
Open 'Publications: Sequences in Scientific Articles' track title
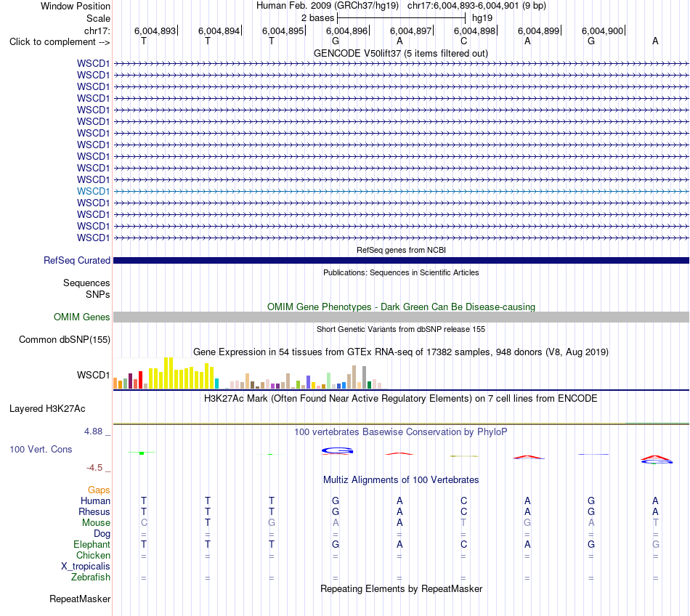pyautogui.click(x=401, y=272)
